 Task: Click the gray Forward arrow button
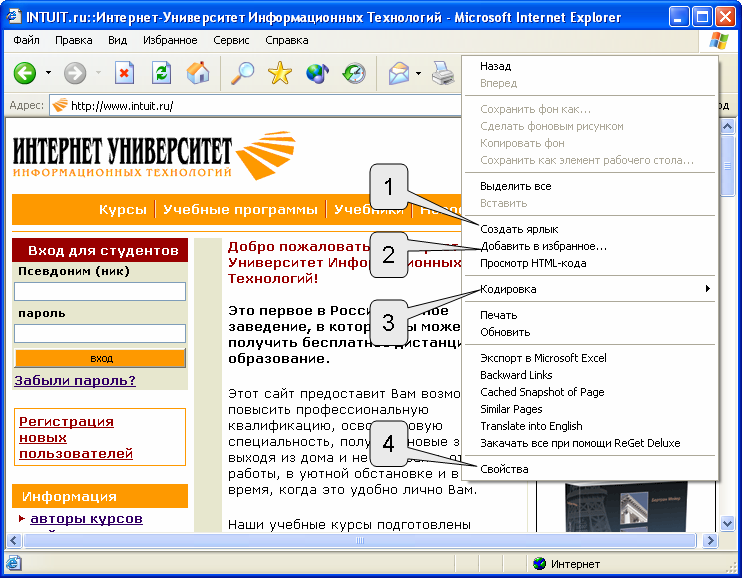tap(75, 73)
